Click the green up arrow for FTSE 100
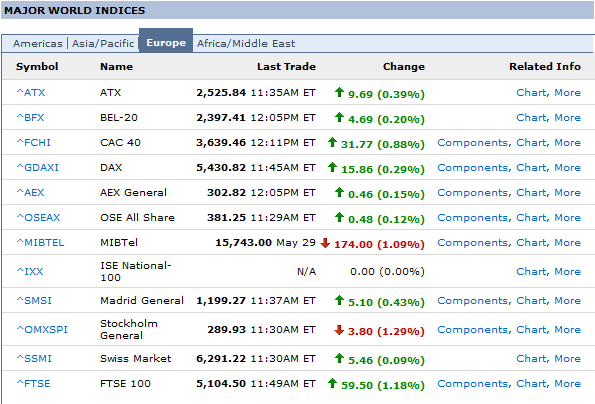 [x=332, y=384]
